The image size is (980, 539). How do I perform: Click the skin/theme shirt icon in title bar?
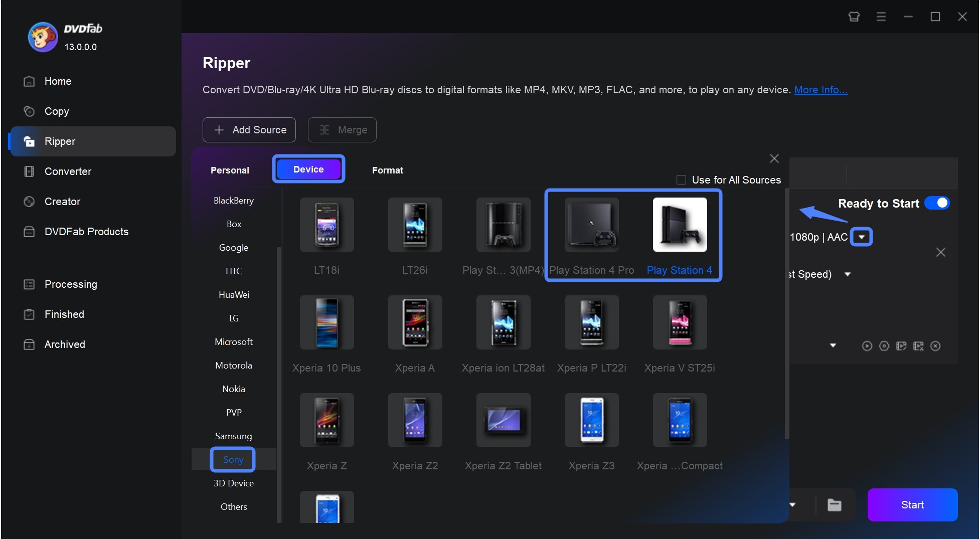pyautogui.click(x=854, y=17)
